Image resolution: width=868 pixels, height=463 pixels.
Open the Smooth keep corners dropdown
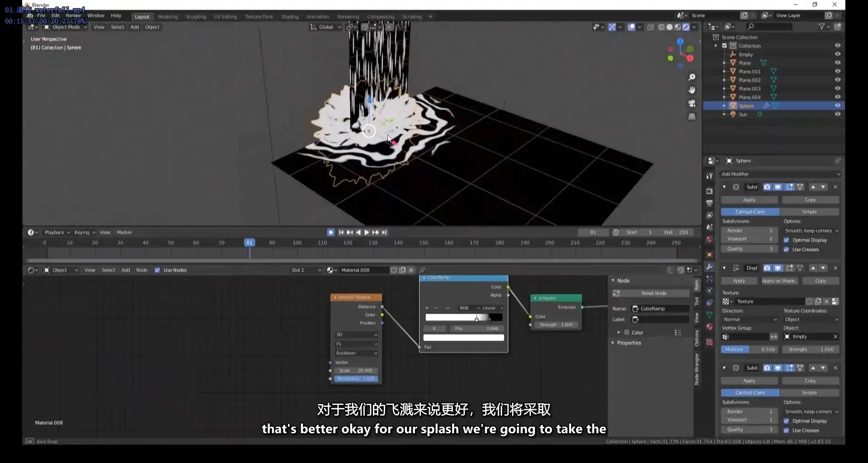pos(811,230)
